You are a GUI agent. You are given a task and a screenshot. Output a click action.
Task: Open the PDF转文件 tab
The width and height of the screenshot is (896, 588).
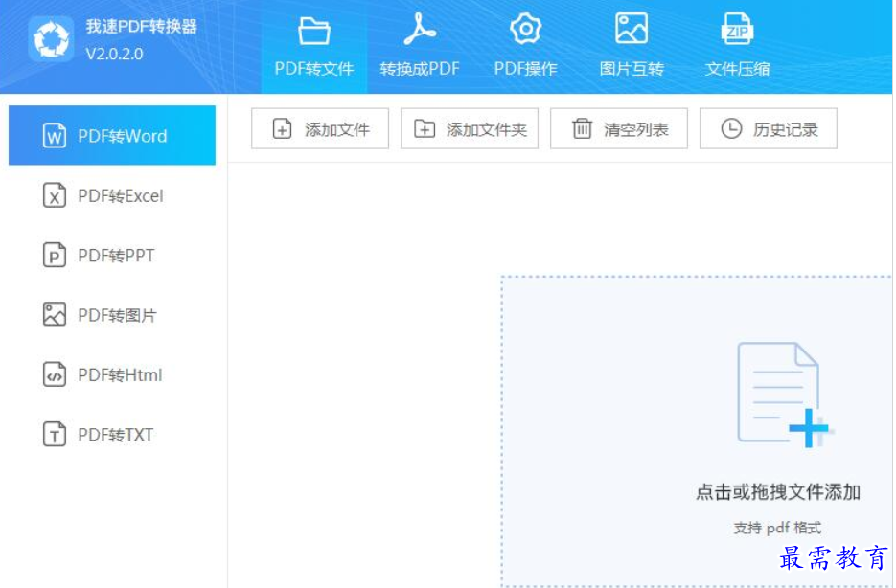[x=314, y=47]
